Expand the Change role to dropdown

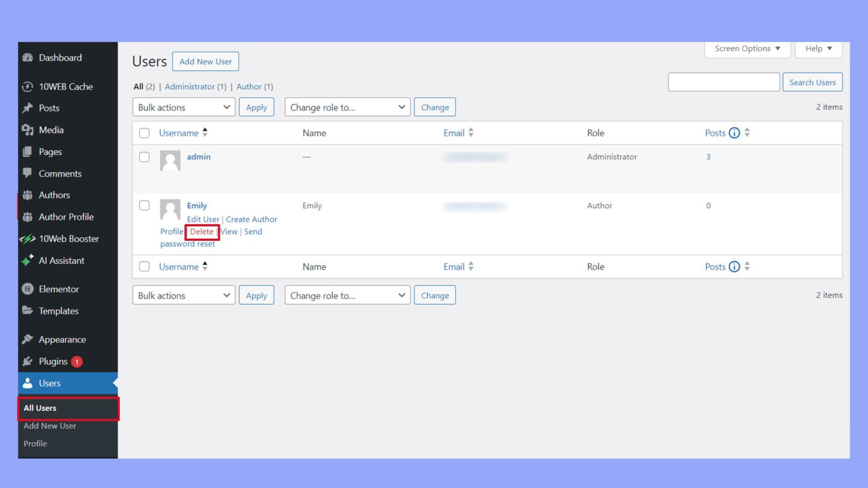[x=347, y=107]
